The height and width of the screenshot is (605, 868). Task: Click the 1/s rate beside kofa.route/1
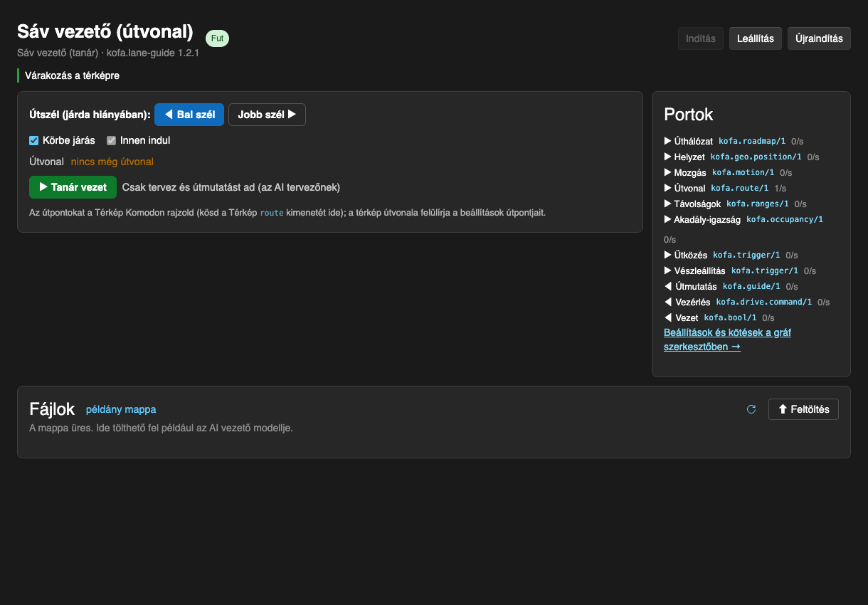[780, 189]
